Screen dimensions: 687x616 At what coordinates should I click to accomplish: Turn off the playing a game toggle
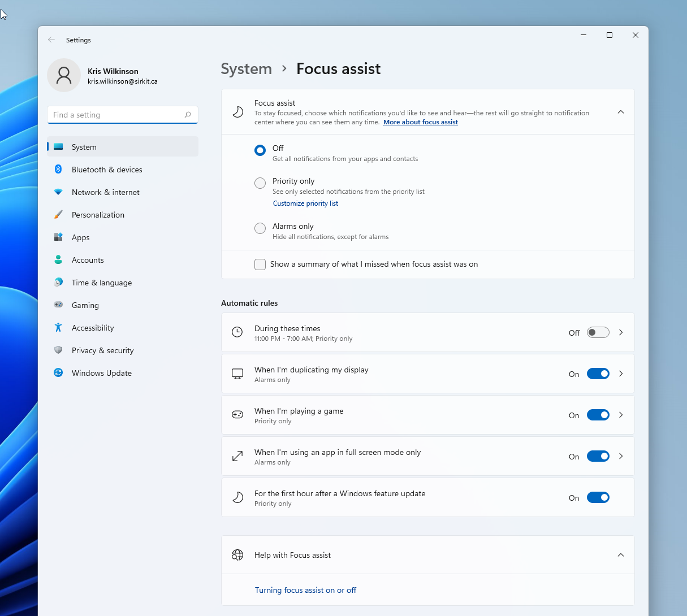[598, 415]
